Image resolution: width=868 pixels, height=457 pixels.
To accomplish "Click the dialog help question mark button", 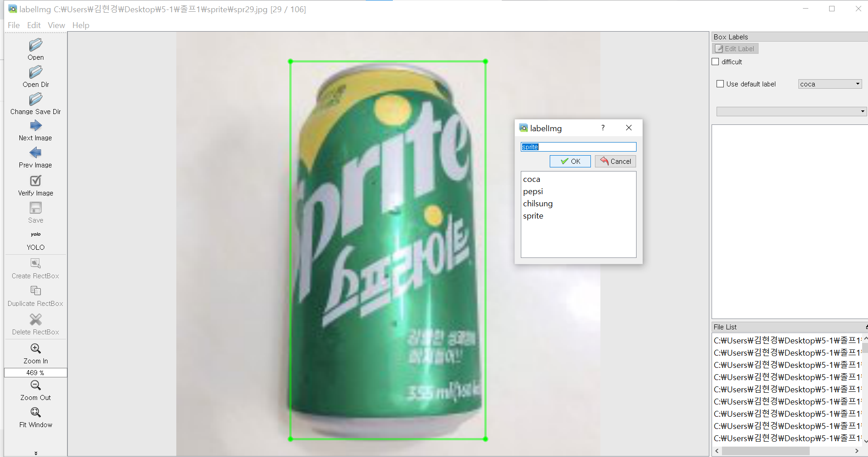I will click(x=603, y=128).
